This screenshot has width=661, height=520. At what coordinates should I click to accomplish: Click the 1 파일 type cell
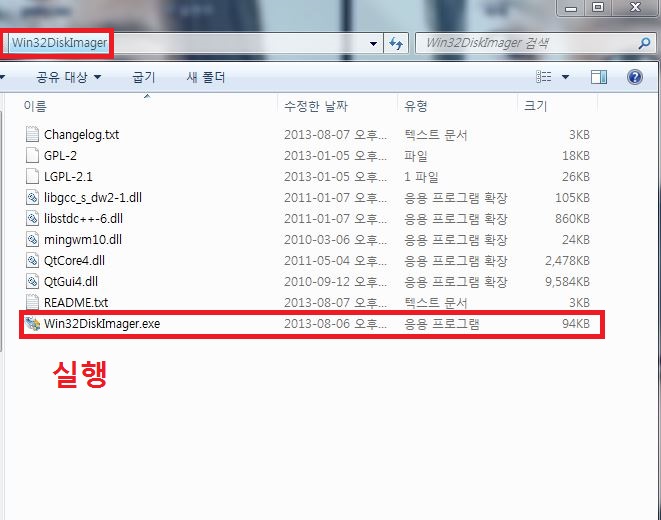tap(421, 177)
